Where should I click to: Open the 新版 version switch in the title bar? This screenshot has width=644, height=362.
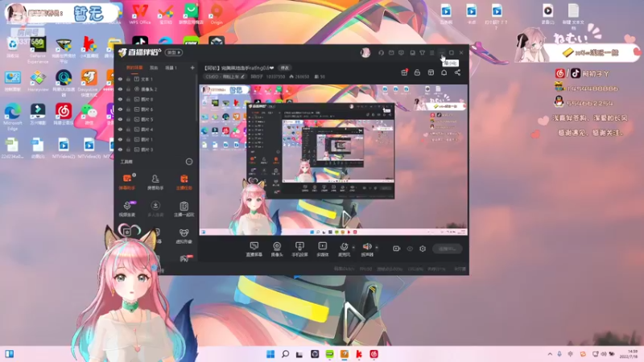173,52
